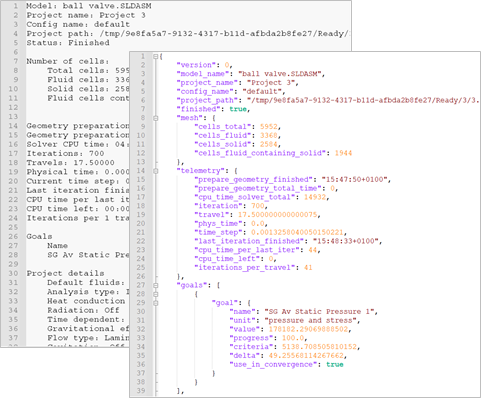
Task: Click the "Status: Finished" line in the text file
Action: pos(68,43)
